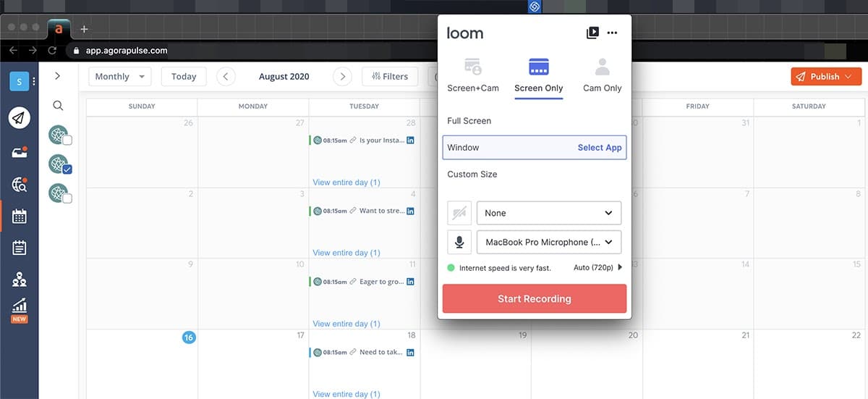This screenshot has width=868, height=399.
Task: Click the Today button
Action: [x=184, y=76]
